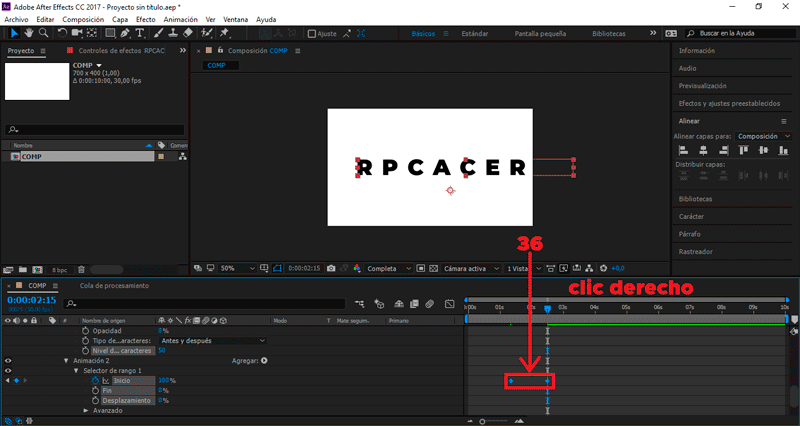The height and width of the screenshot is (426, 800).
Task: Click the Agregar add-property button
Action: point(264,361)
